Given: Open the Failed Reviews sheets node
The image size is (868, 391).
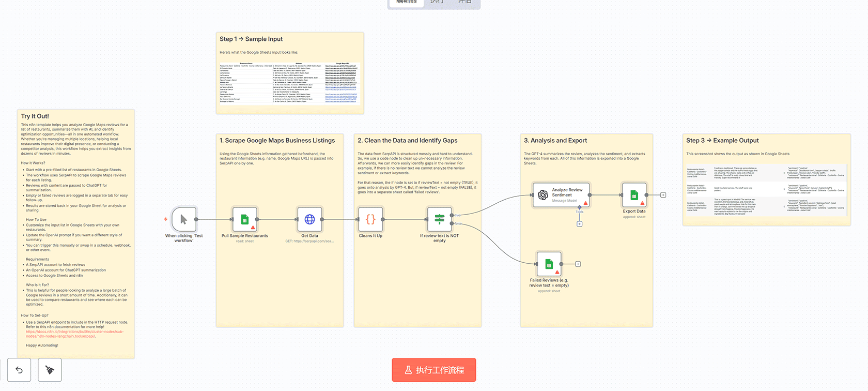Looking at the screenshot, I should [x=549, y=264].
